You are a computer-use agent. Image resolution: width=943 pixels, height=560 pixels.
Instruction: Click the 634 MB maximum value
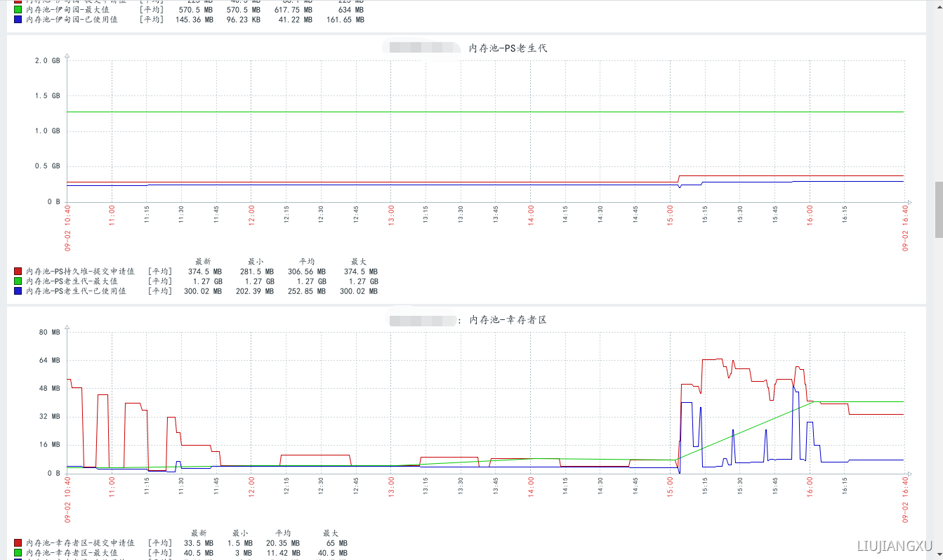[x=350, y=11]
